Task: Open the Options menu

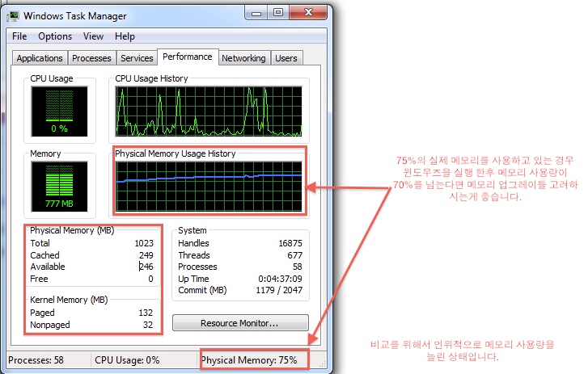Action: (x=55, y=36)
